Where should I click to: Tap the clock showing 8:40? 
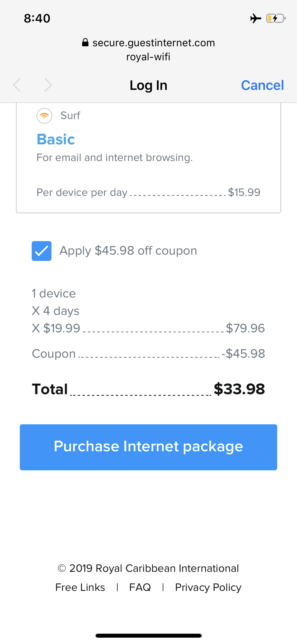(37, 18)
